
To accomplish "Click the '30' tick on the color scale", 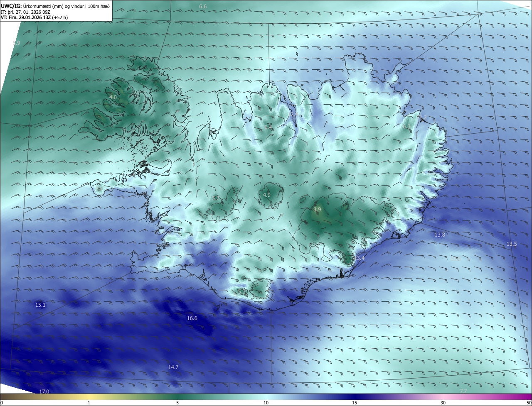I will (443, 403).
